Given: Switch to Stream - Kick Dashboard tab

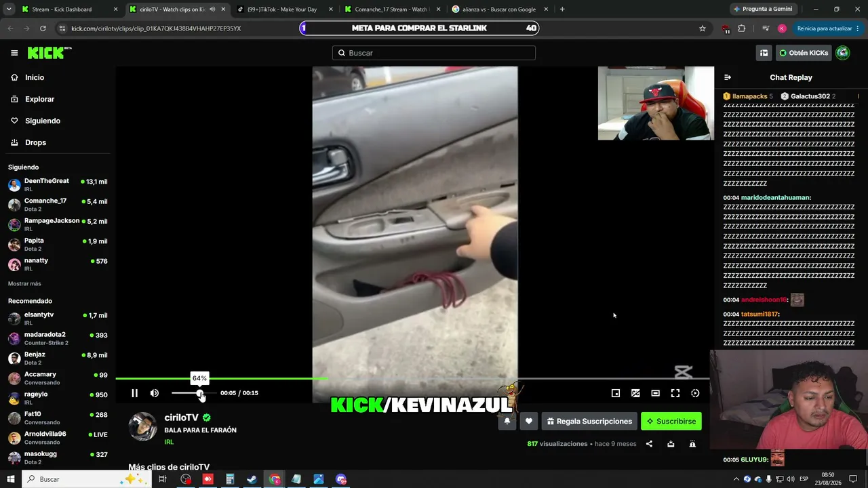Looking at the screenshot, I should pyautogui.click(x=70, y=9).
